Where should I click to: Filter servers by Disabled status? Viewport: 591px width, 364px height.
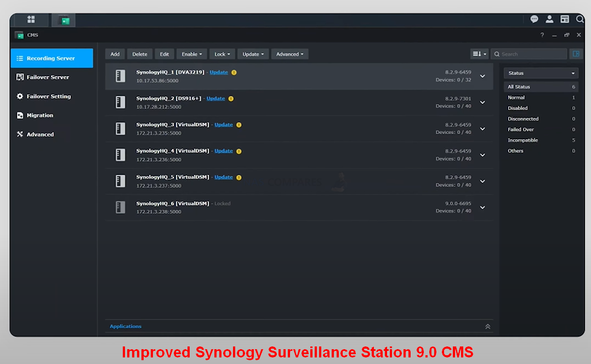click(x=541, y=108)
